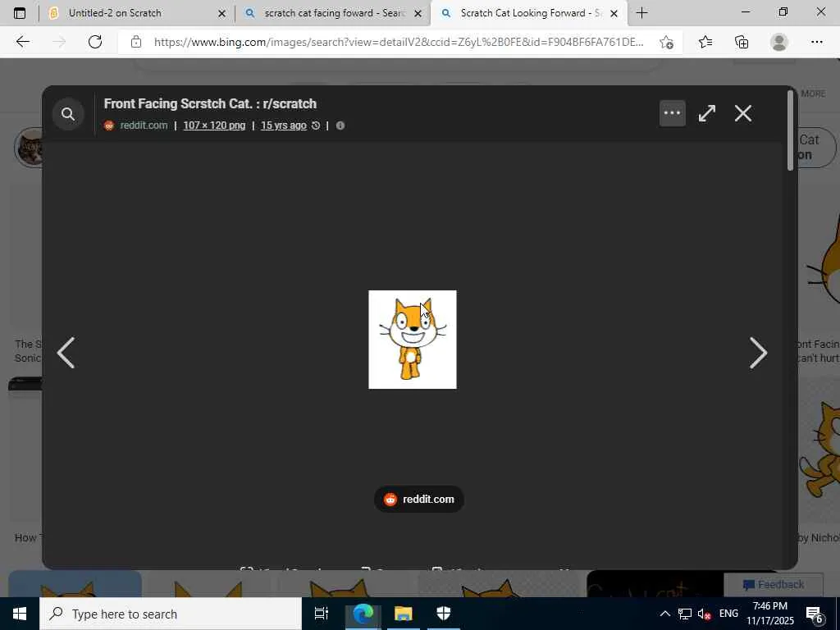The height and width of the screenshot is (630, 840).
Task: Click the visual search magnifier icon
Action: (68, 113)
